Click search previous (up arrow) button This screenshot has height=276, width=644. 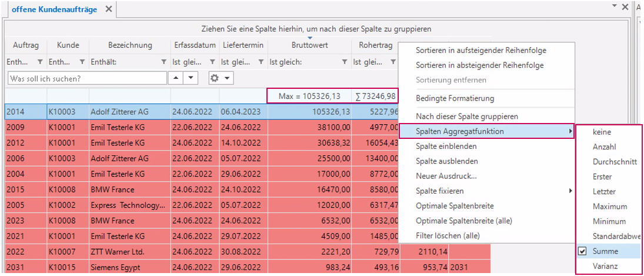pyautogui.click(x=176, y=78)
